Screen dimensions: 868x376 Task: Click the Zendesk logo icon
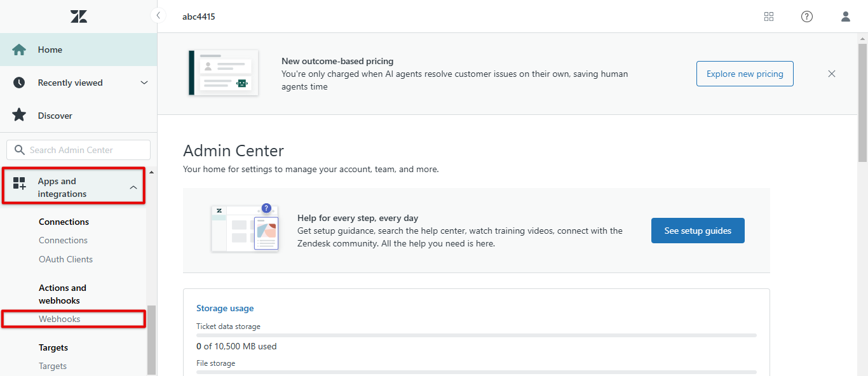79,17
